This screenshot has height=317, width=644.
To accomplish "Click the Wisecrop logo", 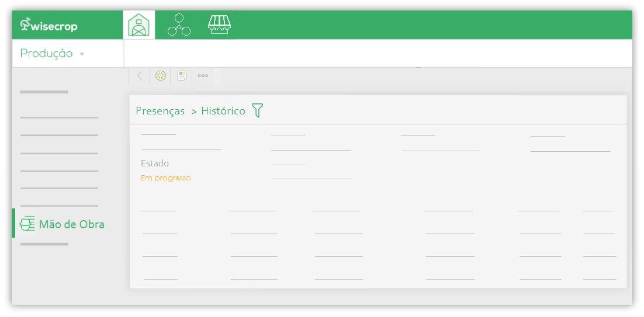I will (x=49, y=25).
